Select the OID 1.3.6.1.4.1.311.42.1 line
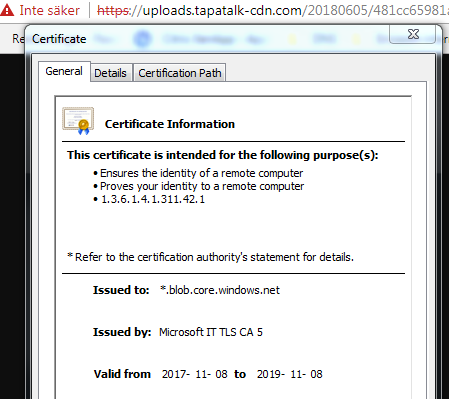 153,199
